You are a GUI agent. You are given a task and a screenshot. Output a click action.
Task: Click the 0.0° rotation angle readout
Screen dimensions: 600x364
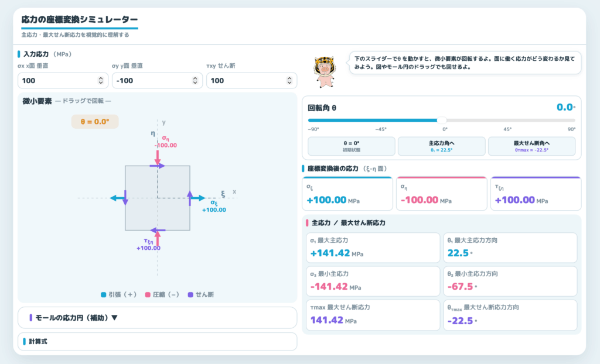point(566,108)
